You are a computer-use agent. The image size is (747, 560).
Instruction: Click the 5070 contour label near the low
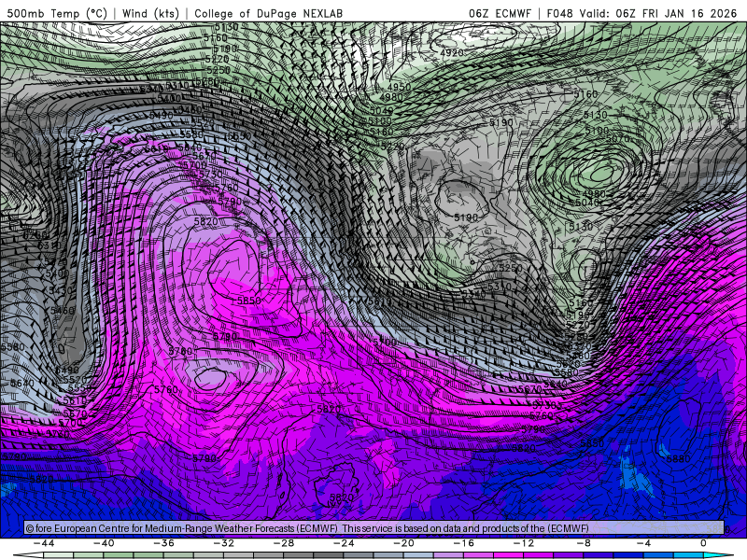(617, 139)
